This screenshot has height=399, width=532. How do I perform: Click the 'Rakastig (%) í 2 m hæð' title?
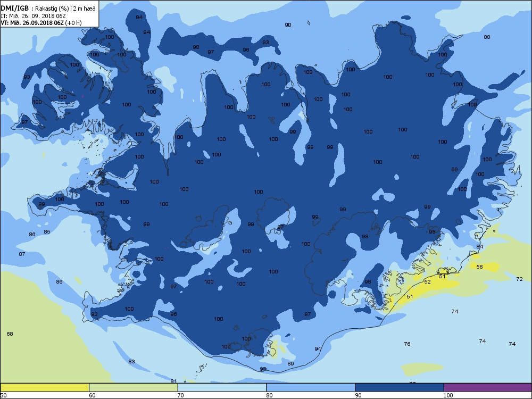point(66,9)
